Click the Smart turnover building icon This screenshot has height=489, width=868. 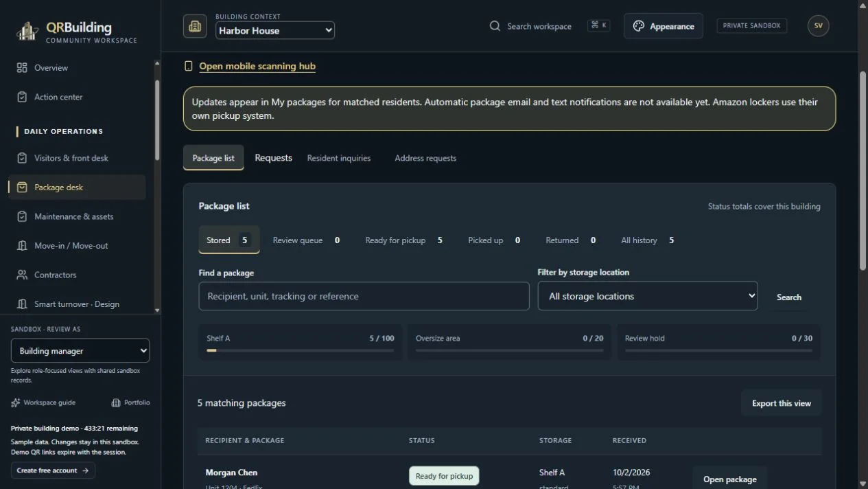coord(22,304)
